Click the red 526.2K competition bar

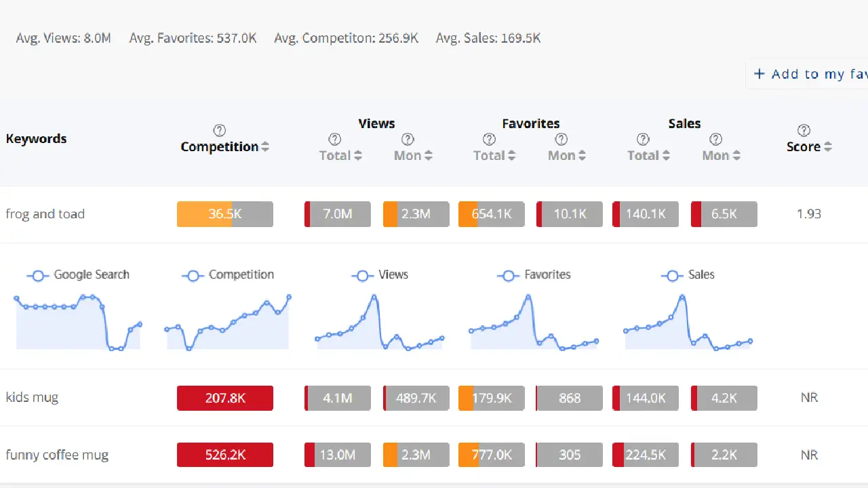224,455
